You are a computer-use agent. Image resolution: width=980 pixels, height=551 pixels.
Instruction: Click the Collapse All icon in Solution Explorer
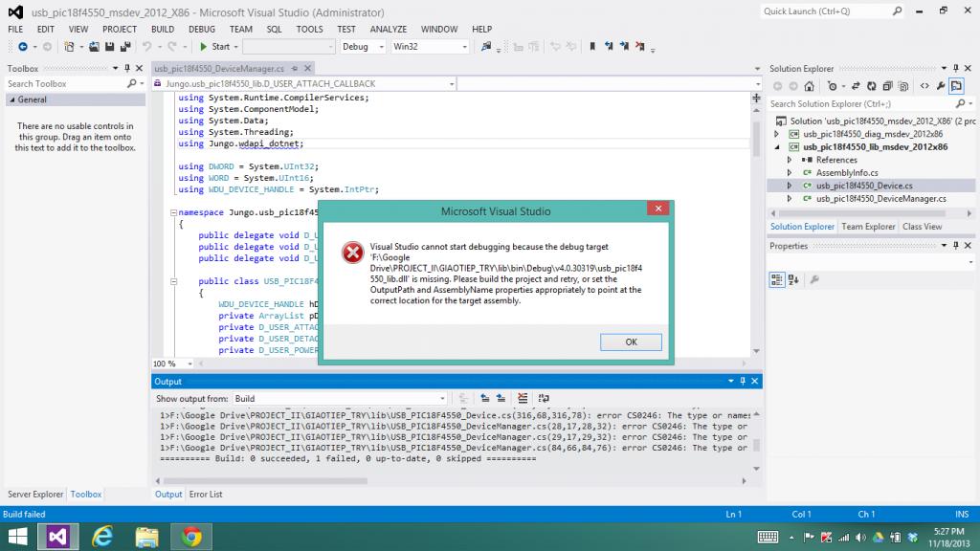coord(886,86)
